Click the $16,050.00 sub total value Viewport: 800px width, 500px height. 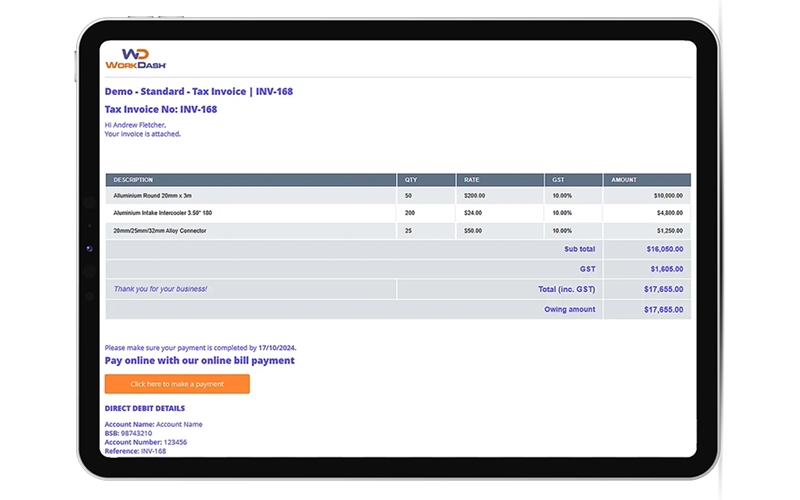(663, 249)
